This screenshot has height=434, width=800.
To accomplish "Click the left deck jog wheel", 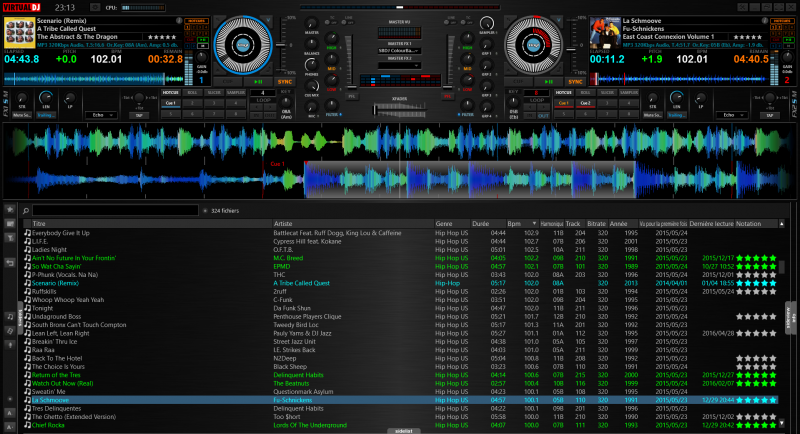I will click(x=243, y=45).
